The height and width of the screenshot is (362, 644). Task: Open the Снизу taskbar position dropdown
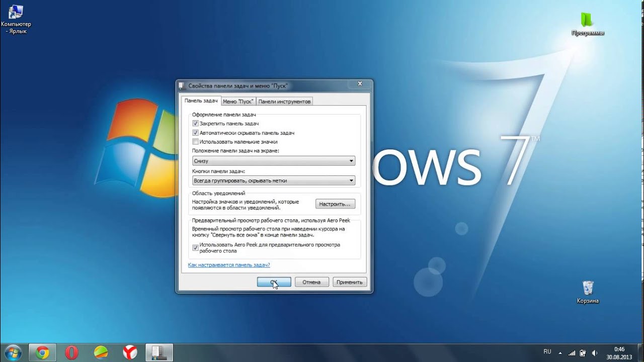(x=274, y=161)
